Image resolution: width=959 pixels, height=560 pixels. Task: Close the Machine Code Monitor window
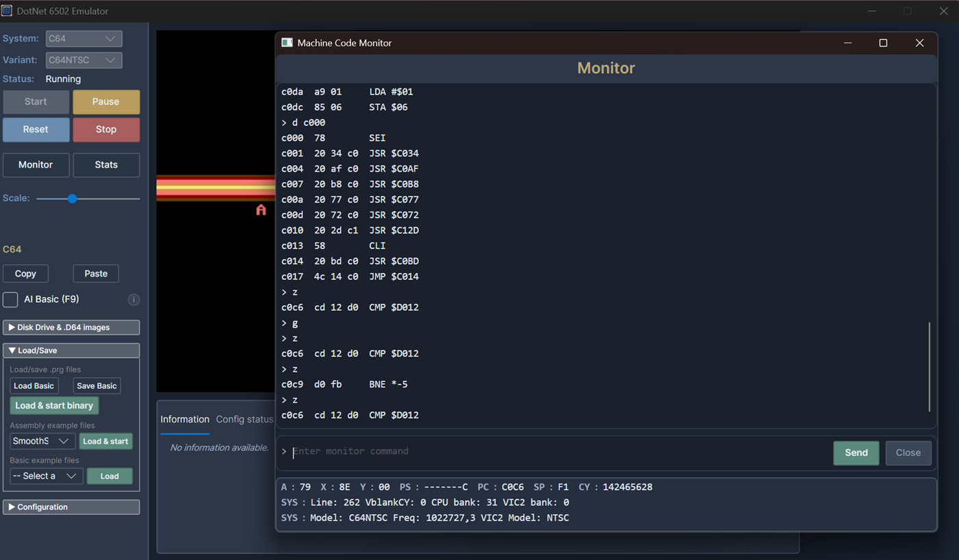[x=919, y=42]
